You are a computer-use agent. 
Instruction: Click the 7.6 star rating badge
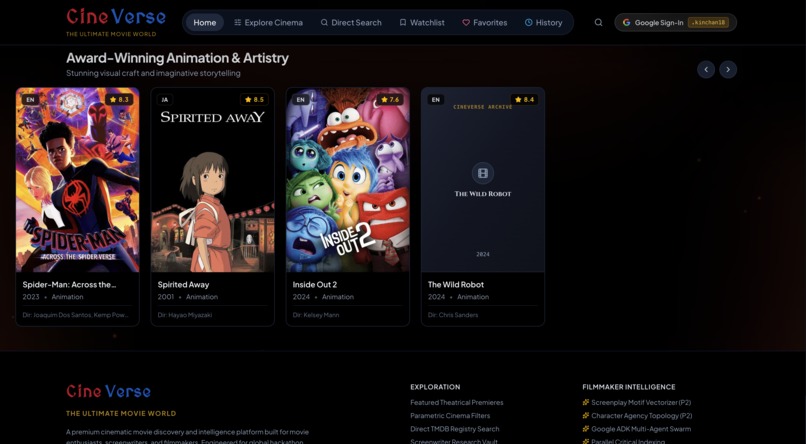click(390, 100)
